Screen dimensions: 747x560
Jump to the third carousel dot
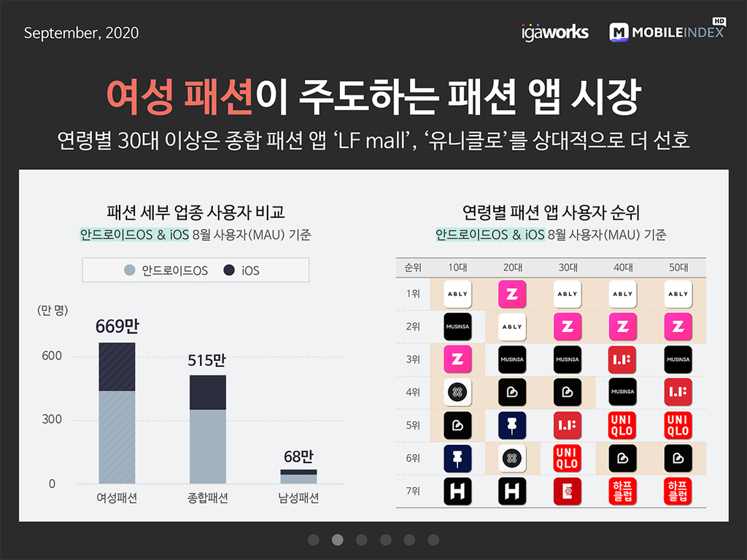click(x=362, y=540)
